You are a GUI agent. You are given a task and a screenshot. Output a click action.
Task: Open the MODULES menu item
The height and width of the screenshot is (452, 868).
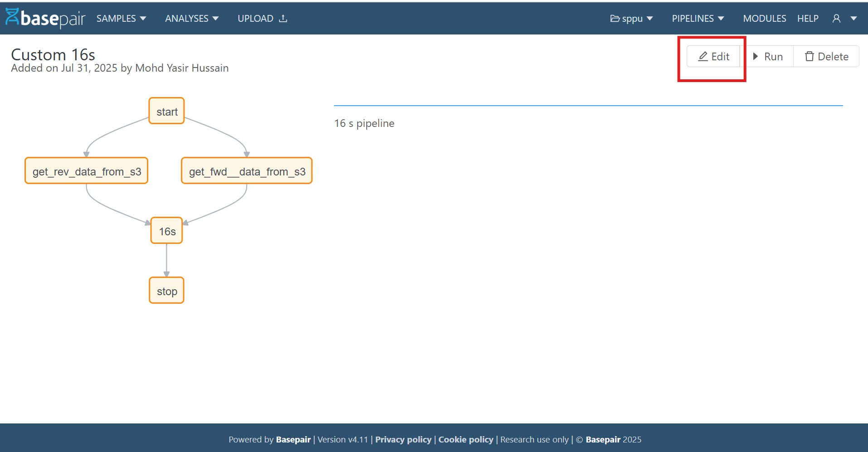click(765, 18)
